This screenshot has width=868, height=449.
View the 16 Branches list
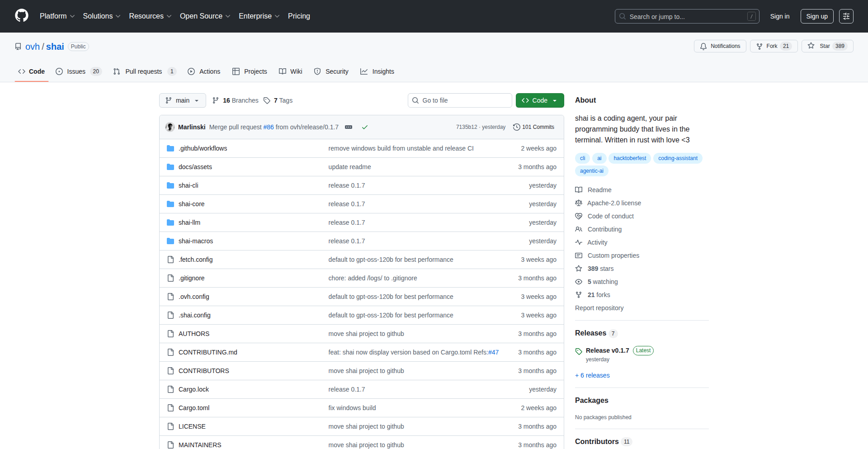[x=236, y=100]
